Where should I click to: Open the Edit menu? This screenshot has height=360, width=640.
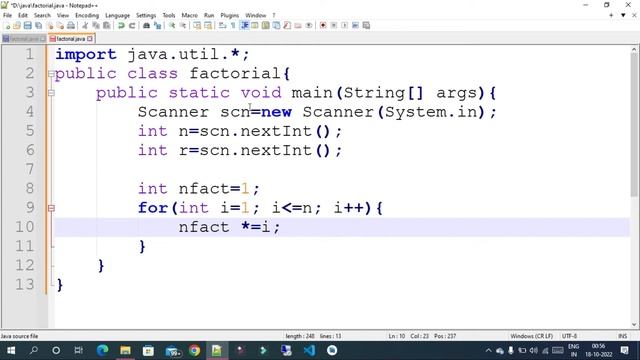(x=23, y=15)
